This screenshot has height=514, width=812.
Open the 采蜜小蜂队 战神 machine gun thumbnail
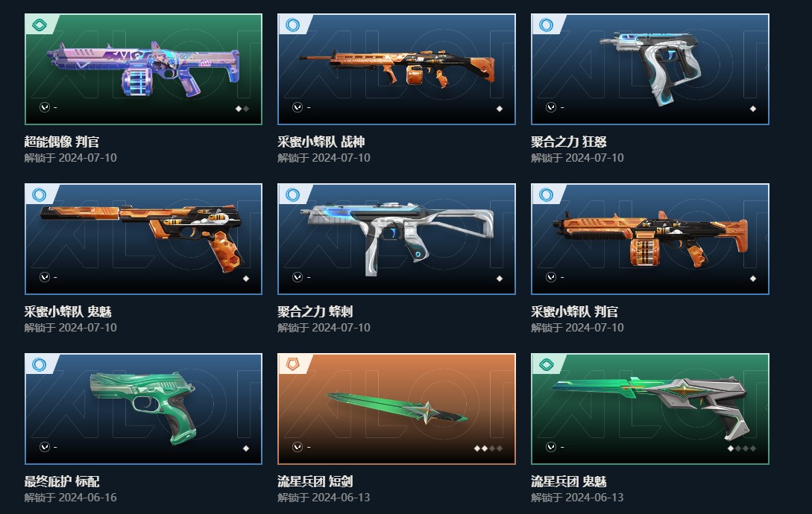(397, 69)
